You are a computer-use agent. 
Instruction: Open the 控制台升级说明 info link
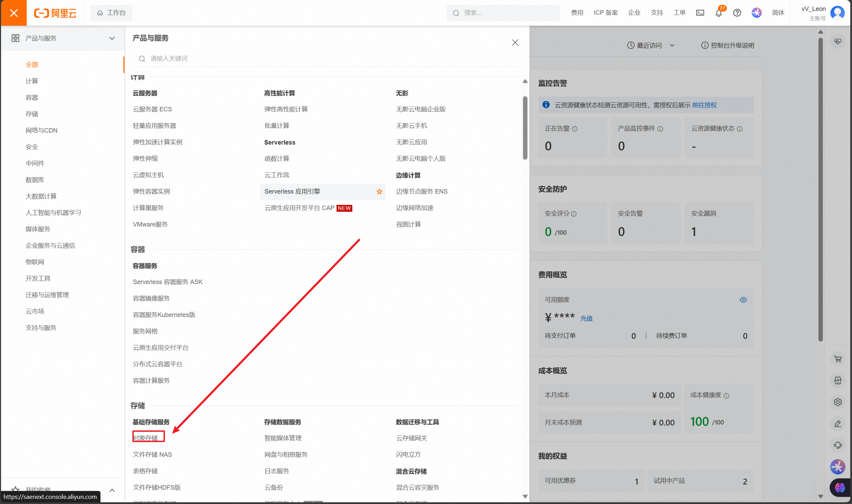[728, 45]
